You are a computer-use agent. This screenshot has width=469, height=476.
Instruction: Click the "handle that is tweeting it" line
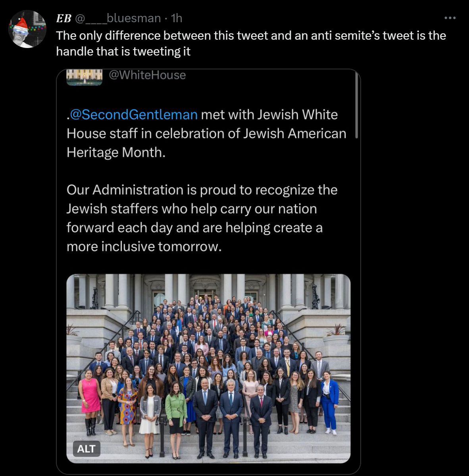coord(123,52)
